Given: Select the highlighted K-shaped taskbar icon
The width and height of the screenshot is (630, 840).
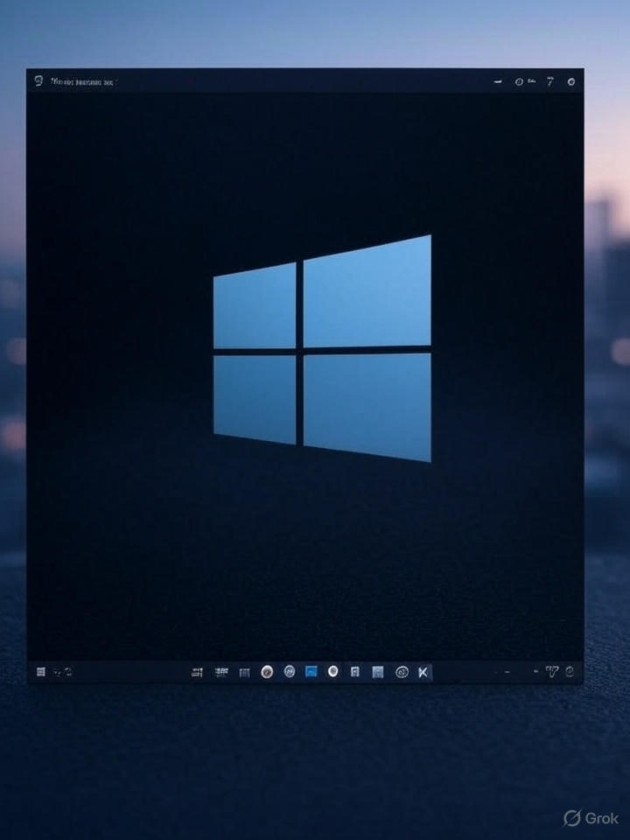Looking at the screenshot, I should pos(423,672).
